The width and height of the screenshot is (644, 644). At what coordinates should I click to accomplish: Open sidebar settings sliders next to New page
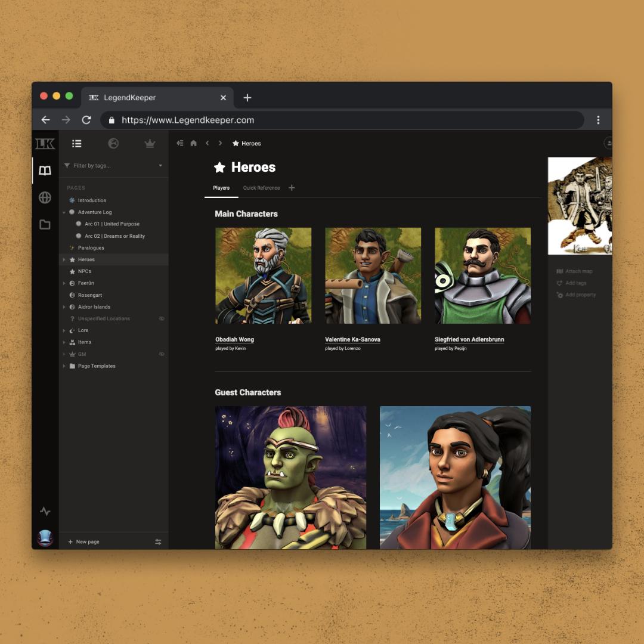pyautogui.click(x=158, y=541)
